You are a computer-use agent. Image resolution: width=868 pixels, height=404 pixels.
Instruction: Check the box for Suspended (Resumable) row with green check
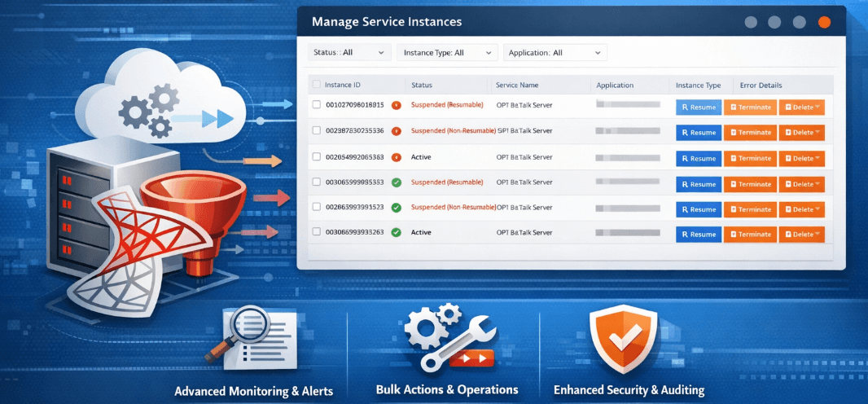pyautogui.click(x=317, y=182)
